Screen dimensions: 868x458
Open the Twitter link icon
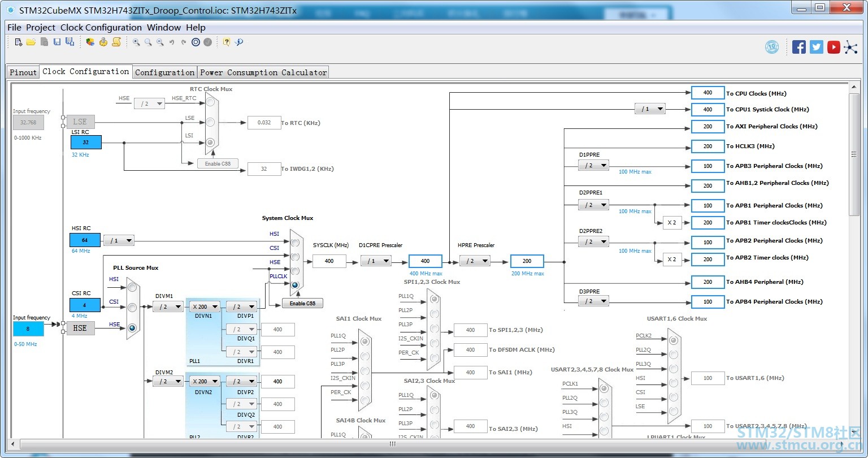(817, 47)
